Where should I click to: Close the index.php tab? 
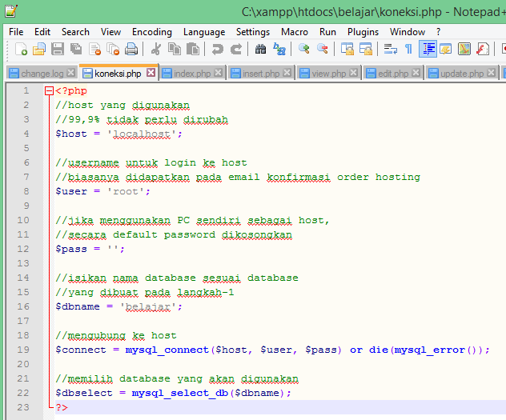(x=219, y=73)
